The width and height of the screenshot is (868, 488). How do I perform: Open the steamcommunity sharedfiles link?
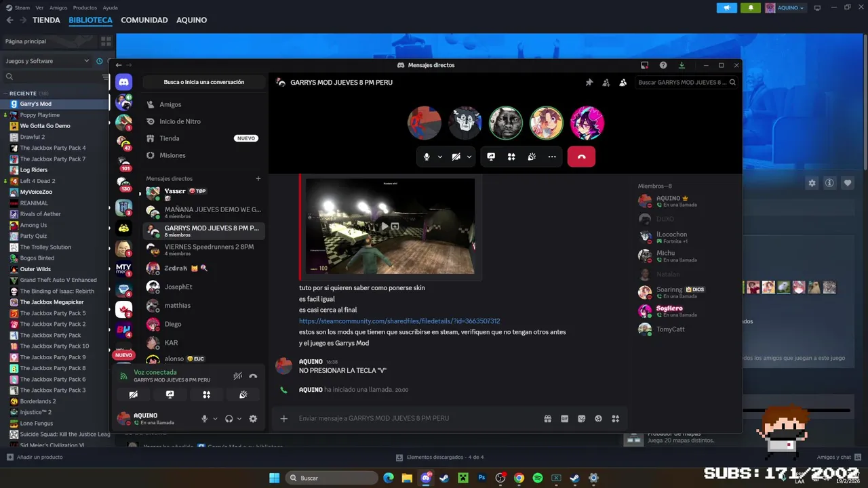[x=399, y=321]
